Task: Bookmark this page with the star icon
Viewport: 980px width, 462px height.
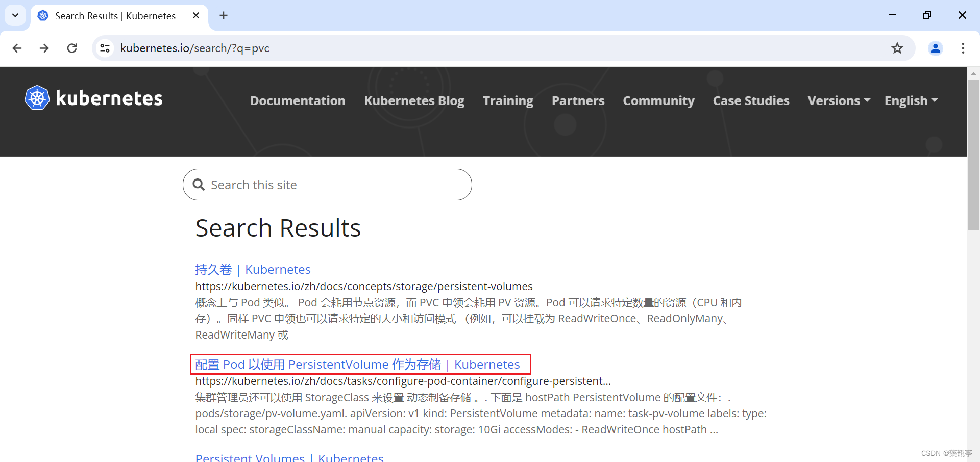Action: [897, 48]
